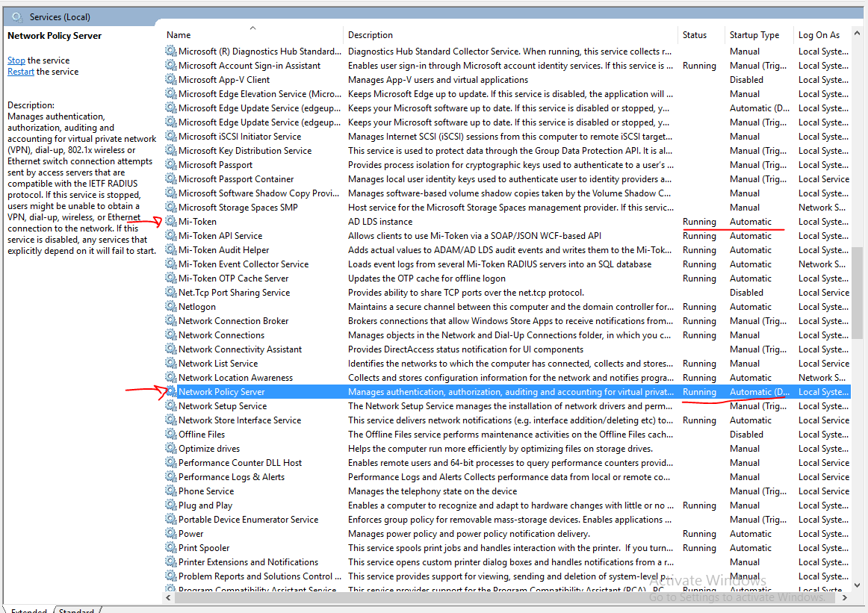Click gear icon beside Microsoft App-V Client

[x=170, y=80]
